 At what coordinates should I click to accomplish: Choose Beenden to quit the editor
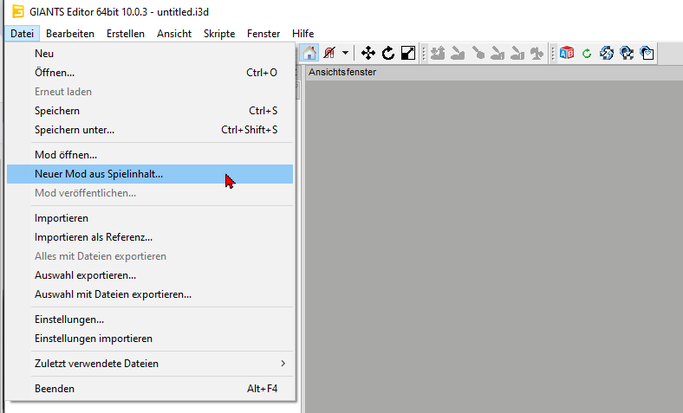150,389
